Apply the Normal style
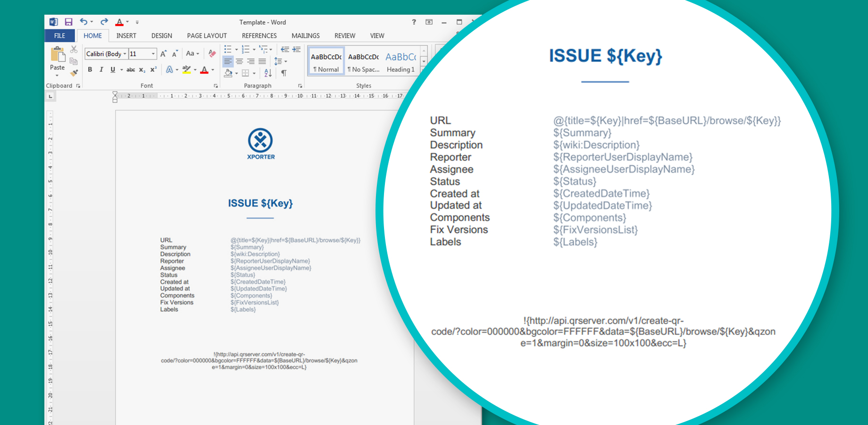 coord(326,61)
